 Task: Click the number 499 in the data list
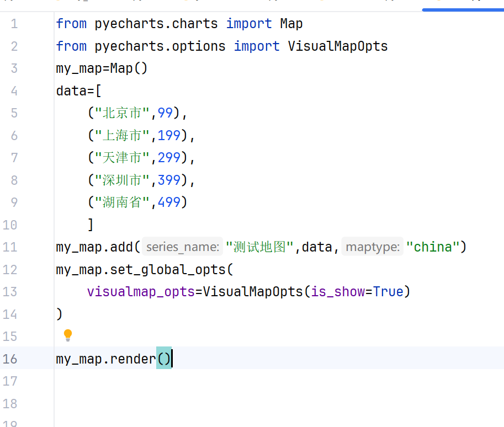click(x=169, y=202)
